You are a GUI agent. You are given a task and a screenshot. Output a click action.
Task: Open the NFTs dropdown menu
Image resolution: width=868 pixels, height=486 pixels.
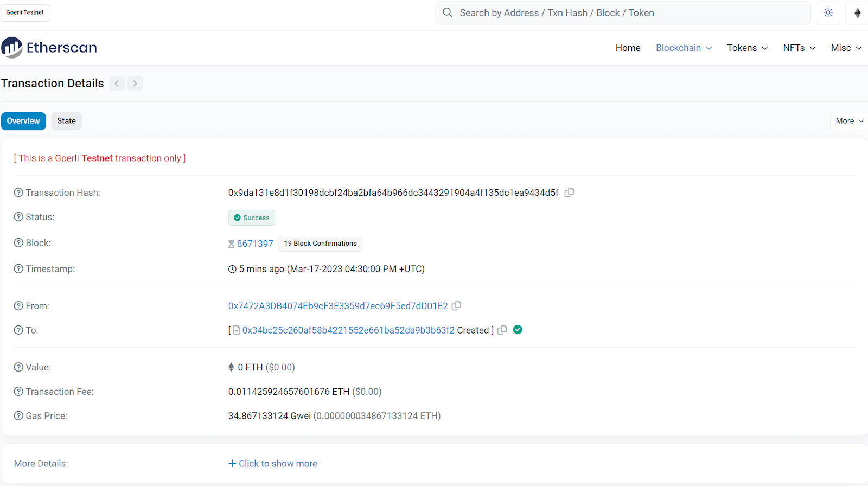pyautogui.click(x=799, y=48)
